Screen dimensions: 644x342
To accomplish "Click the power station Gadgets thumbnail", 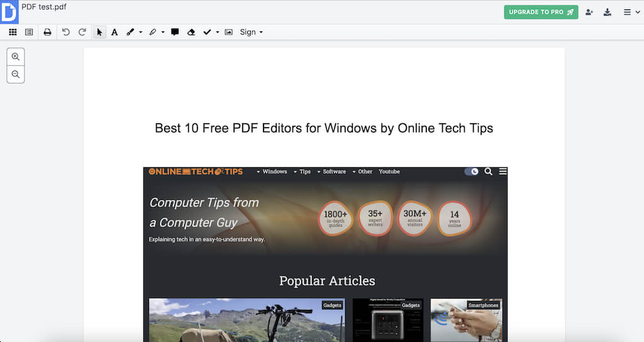I will pyautogui.click(x=387, y=320).
